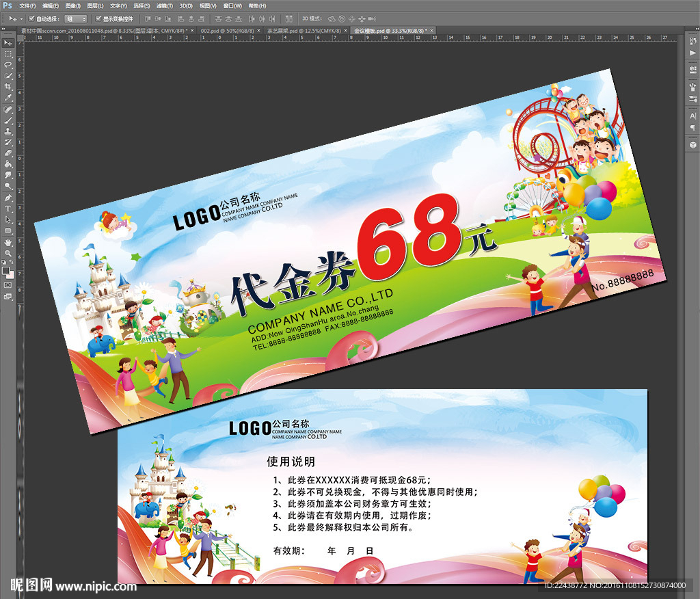Open the Move tool preset picker arrow
Image resolution: width=700 pixels, height=599 pixels.
pos(21,18)
